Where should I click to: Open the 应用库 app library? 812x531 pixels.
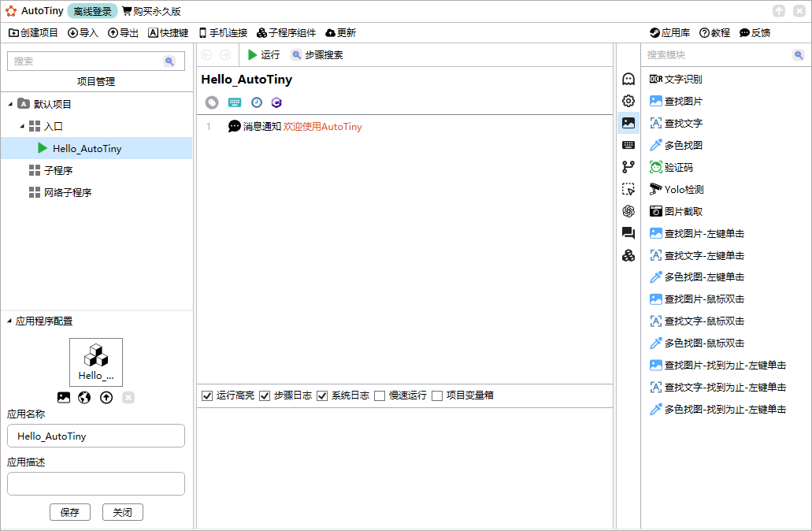point(670,32)
